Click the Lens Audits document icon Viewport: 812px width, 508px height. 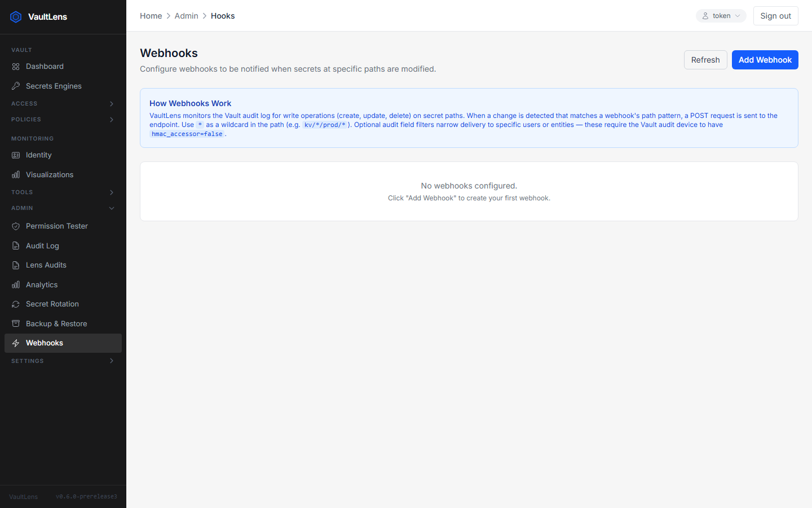(x=16, y=265)
